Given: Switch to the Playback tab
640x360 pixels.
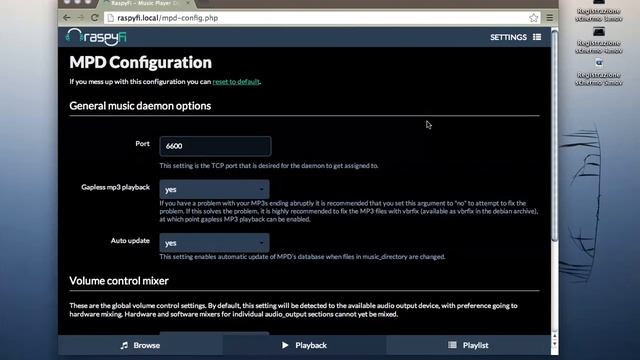Looking at the screenshot, I should 304,345.
